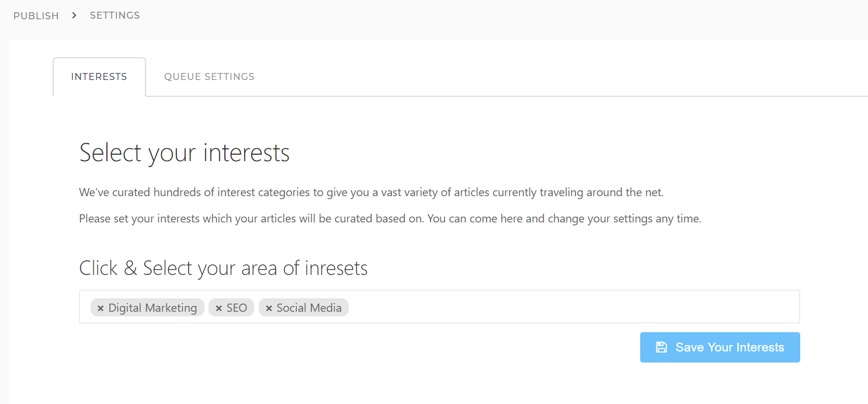The height and width of the screenshot is (404, 868).
Task: Remove the Digital Marketing tag
Action: [x=100, y=308]
